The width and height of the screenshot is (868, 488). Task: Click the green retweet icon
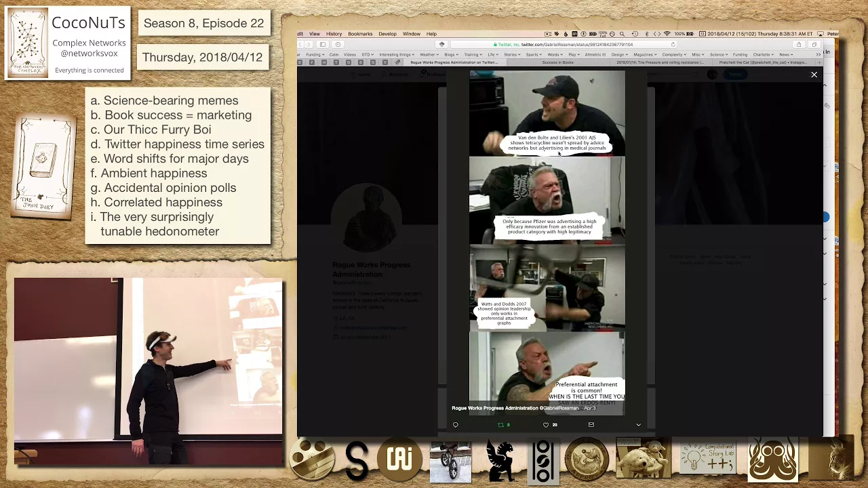(500, 425)
